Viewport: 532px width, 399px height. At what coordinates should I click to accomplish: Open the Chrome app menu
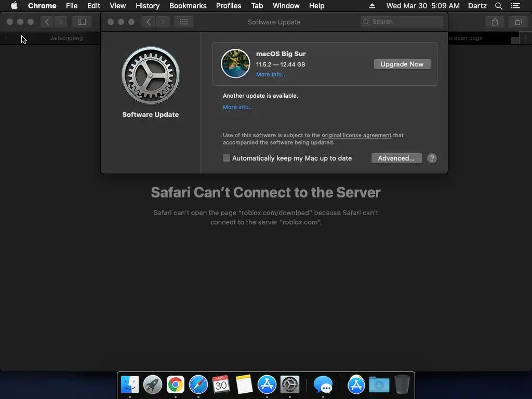[x=42, y=6]
